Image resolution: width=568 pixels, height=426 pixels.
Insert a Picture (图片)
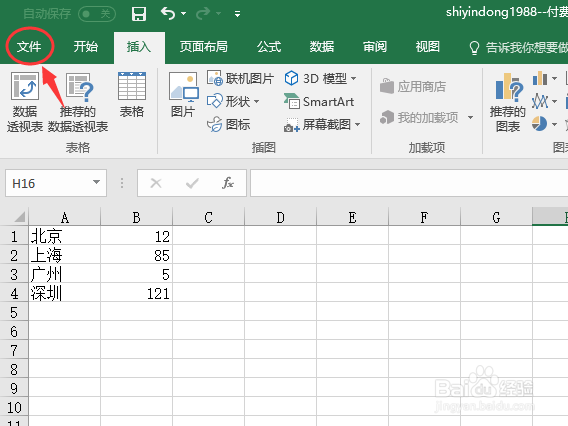[183, 95]
